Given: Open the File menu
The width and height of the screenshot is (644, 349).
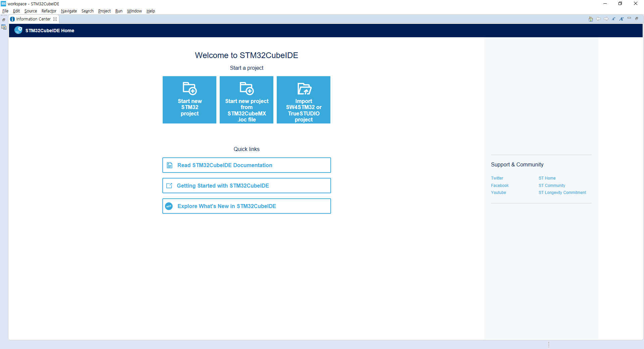Looking at the screenshot, I should point(5,11).
